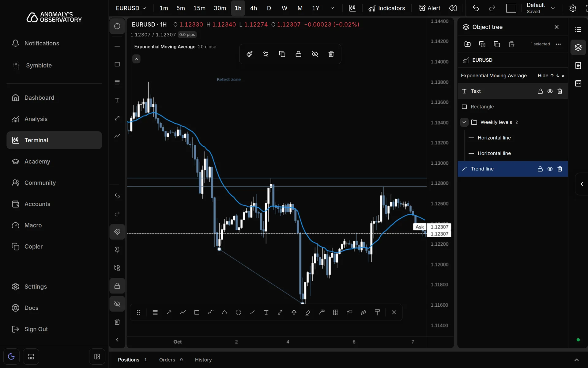Screen dimensions: 588x368
Task: Open the EURUSD symbol dropdown
Action: (x=131, y=8)
